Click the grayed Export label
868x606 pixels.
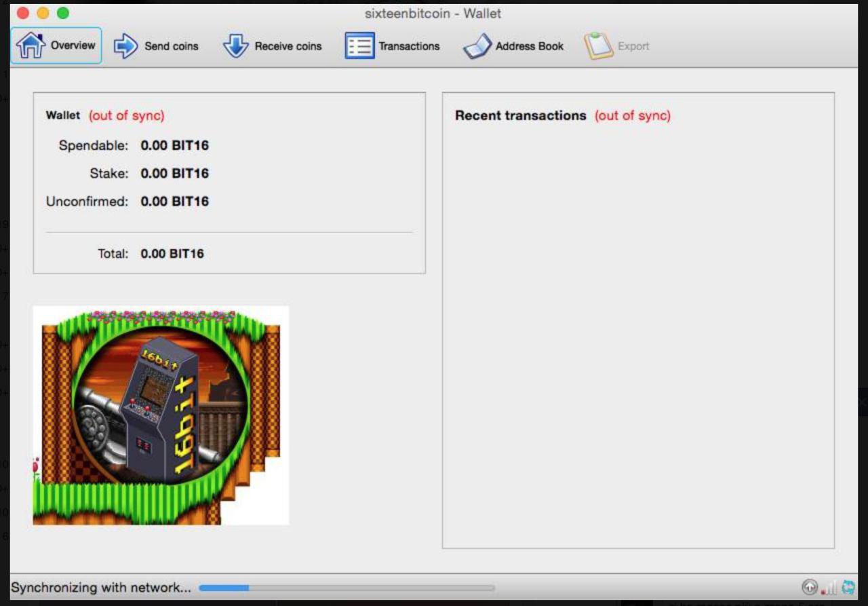[x=633, y=46]
